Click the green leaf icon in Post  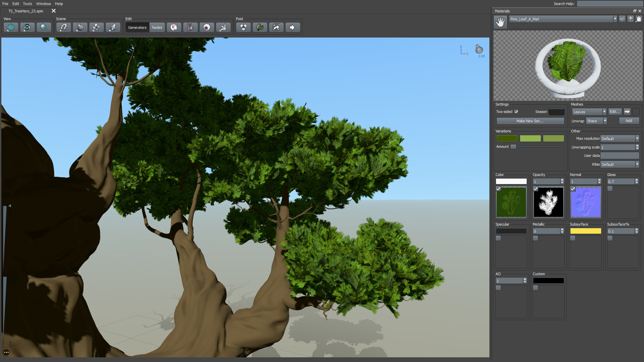pos(260,27)
